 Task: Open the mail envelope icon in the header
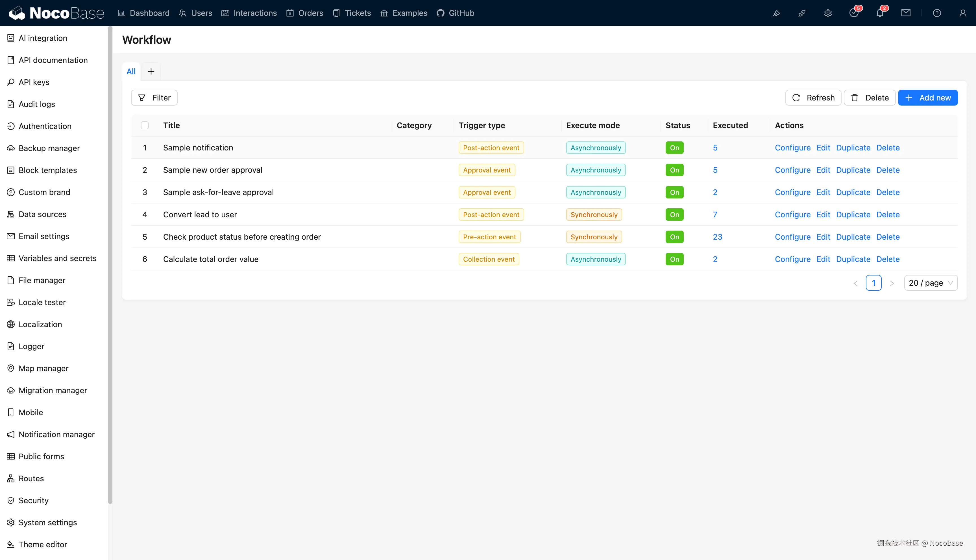906,13
